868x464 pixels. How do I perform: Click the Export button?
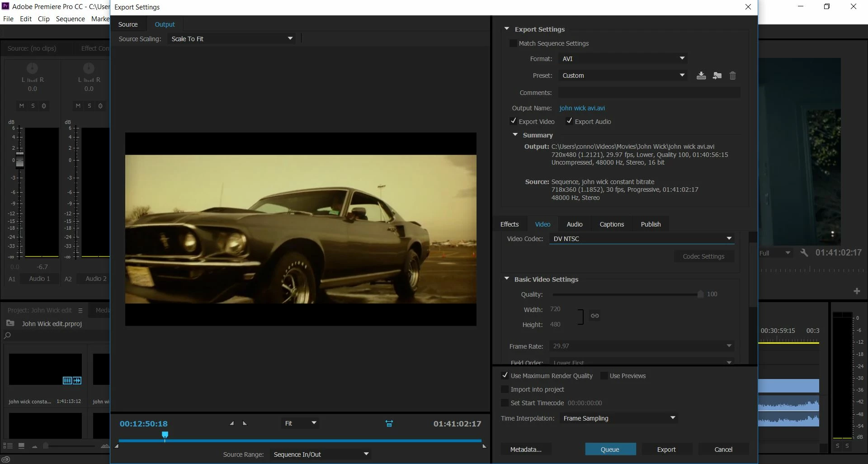(x=666, y=450)
